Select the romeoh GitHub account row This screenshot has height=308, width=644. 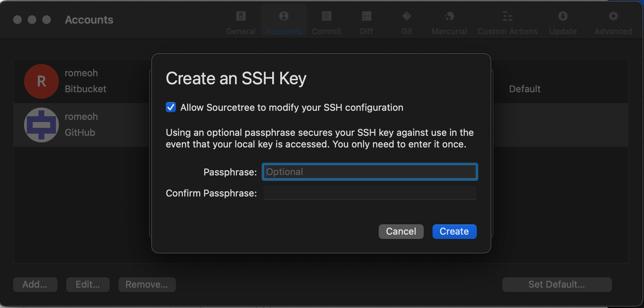[321, 125]
